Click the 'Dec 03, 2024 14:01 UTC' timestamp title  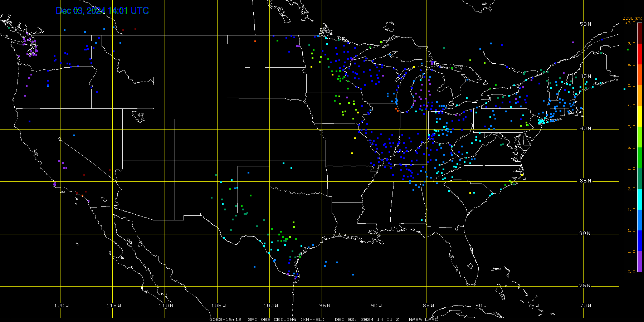click(x=102, y=11)
